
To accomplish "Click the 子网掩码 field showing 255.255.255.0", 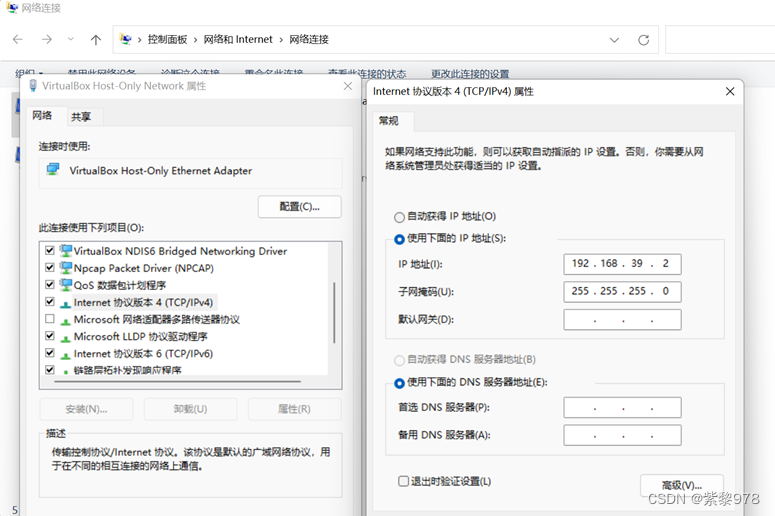I will (x=622, y=292).
